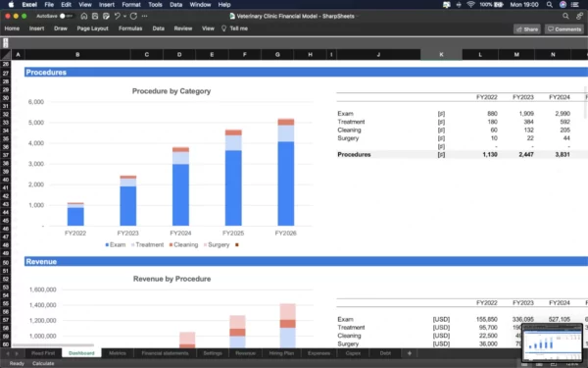
Task: Click the Select All corner triangle
Action: 6,55
